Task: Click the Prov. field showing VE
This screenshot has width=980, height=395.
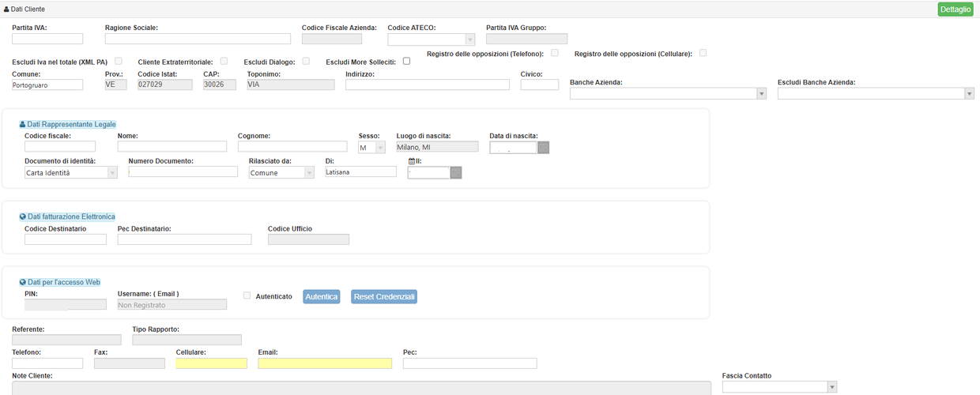Action: pos(115,85)
